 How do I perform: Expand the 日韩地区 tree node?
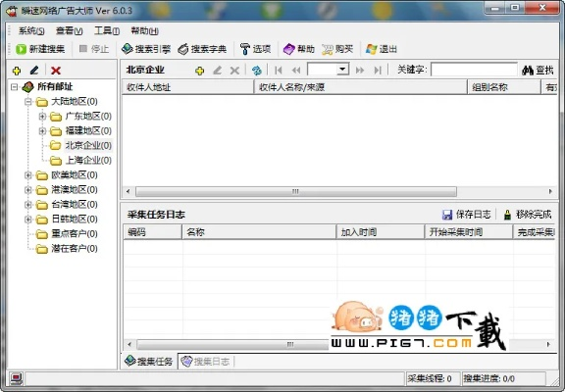(x=28, y=220)
